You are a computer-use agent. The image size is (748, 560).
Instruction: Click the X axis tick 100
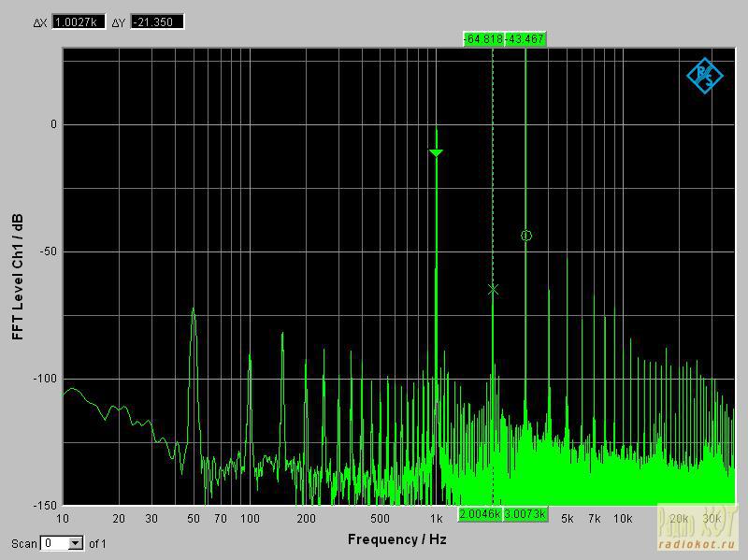(x=250, y=519)
